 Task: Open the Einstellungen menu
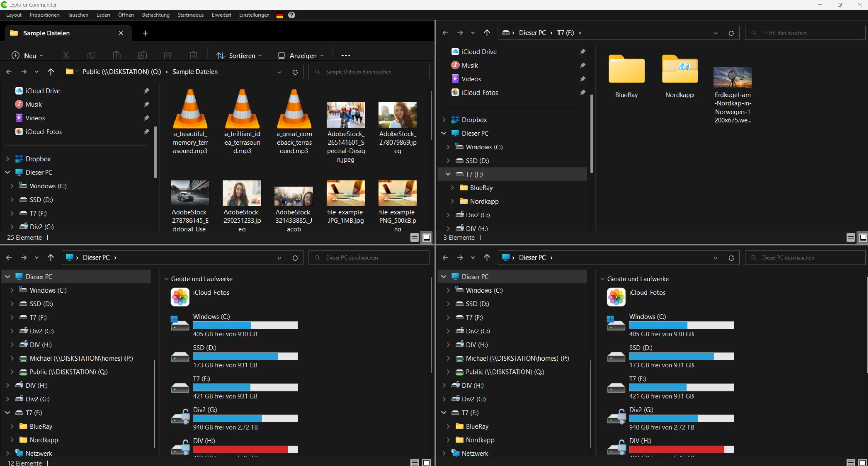point(254,15)
